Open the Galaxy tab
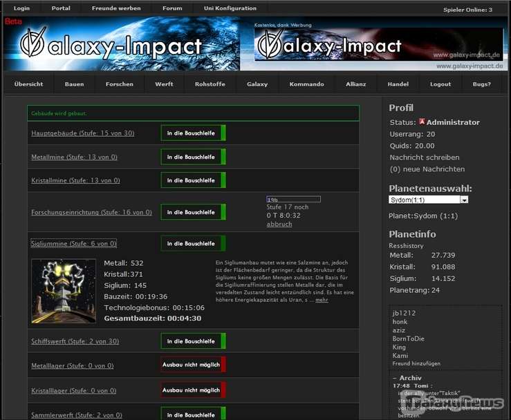This screenshot has height=420, width=511. [x=257, y=84]
